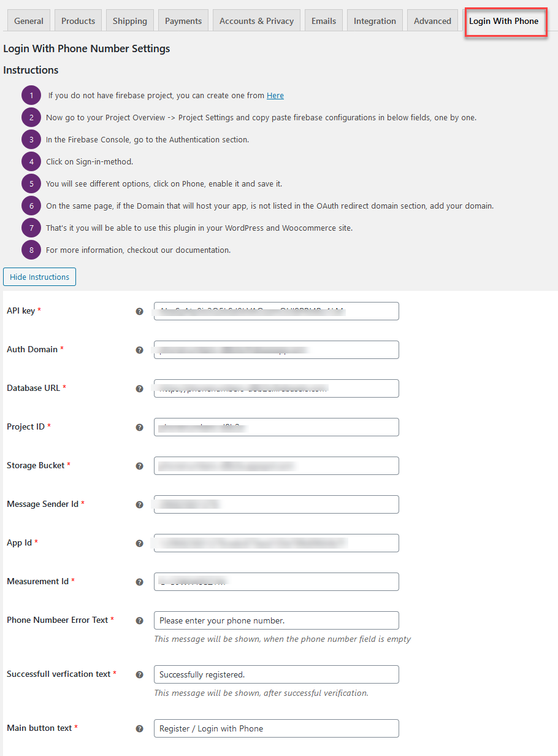Screen dimensions: 558x756
Task: Open the help tooltip for API key
Action: [140, 311]
